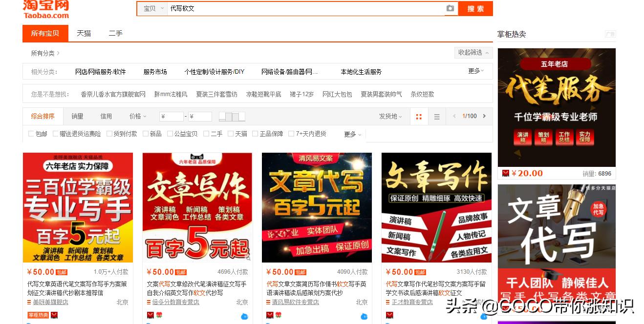The image size is (644, 324).
Task: Click the next page arrow after 1/100
Action: [484, 116]
